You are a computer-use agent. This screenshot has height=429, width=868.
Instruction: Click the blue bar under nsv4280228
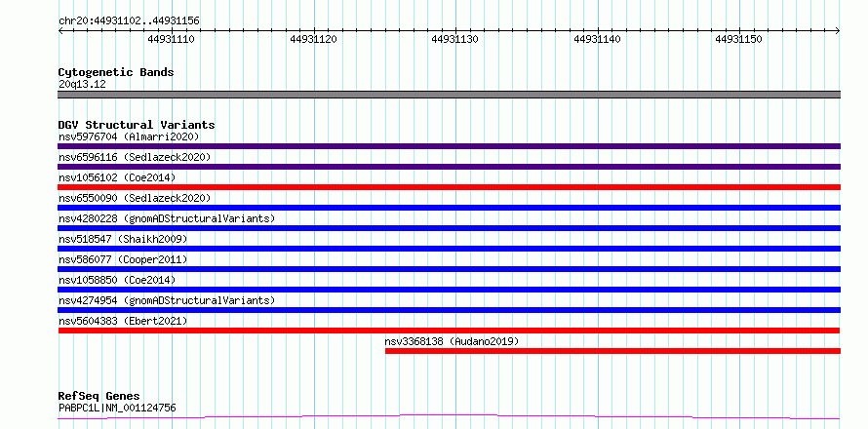449,228
